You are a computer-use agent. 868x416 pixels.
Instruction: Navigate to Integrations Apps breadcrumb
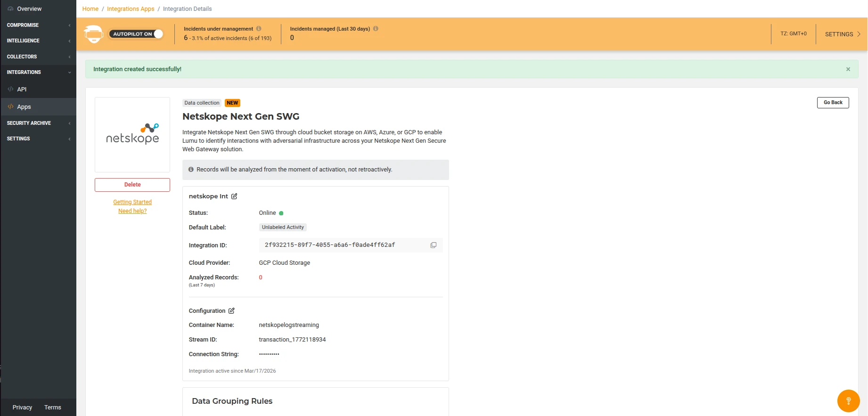pos(131,9)
